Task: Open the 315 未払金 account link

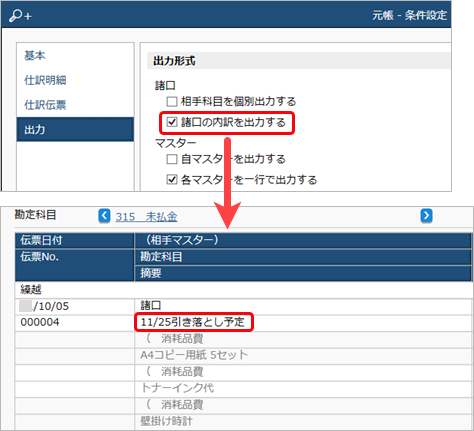Action: point(146,217)
